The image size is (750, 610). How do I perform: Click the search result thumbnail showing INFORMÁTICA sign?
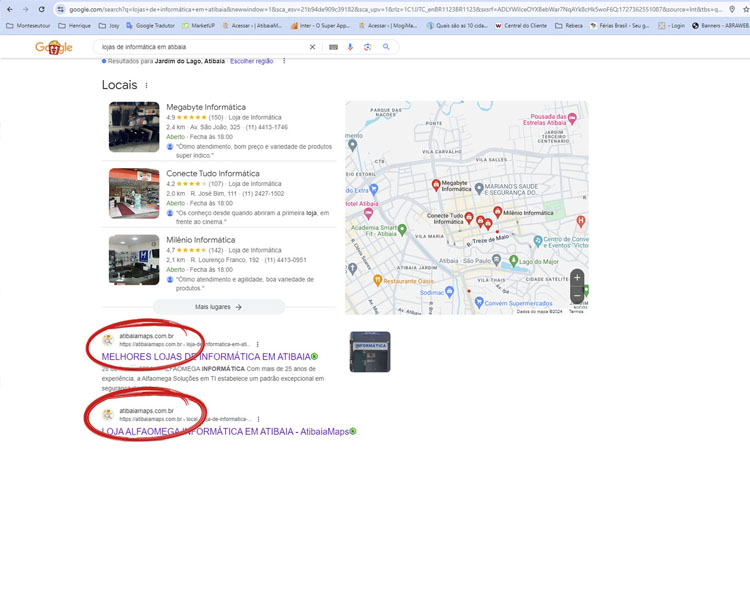tap(370, 352)
